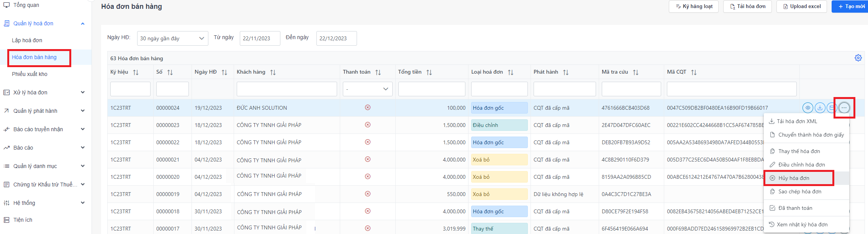Click the Tải hóa đơn button
This screenshot has width=868, height=234.
pos(747,7)
